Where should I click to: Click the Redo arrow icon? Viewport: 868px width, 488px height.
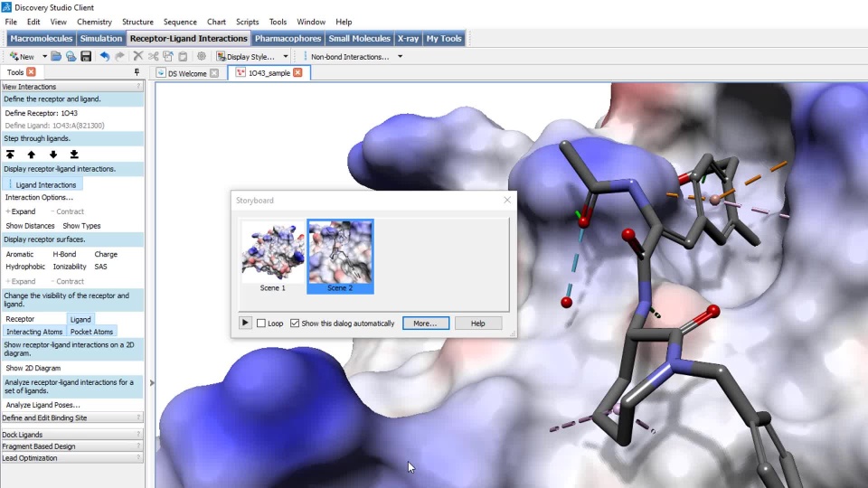(119, 56)
